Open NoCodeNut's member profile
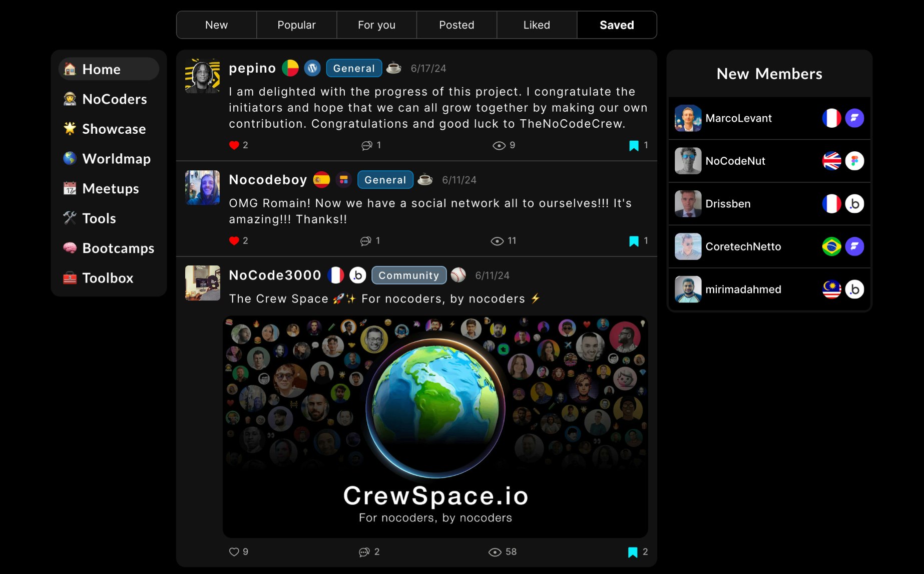Viewport: 924px width, 574px height. 769,161
